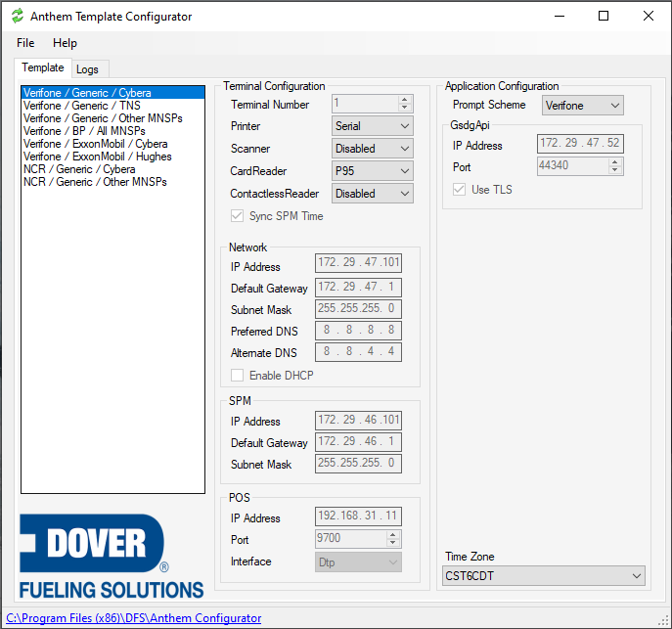This screenshot has width=672, height=629.
Task: Close the Anthem Template Configurator window
Action: click(648, 17)
